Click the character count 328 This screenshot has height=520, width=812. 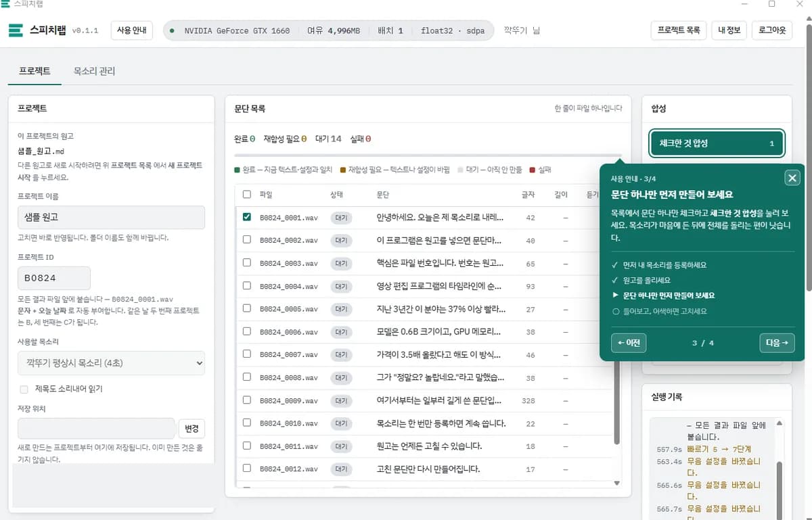point(528,401)
